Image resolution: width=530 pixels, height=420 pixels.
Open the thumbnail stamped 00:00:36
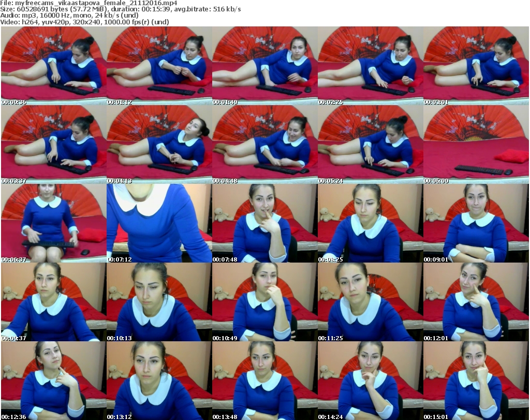(53, 66)
